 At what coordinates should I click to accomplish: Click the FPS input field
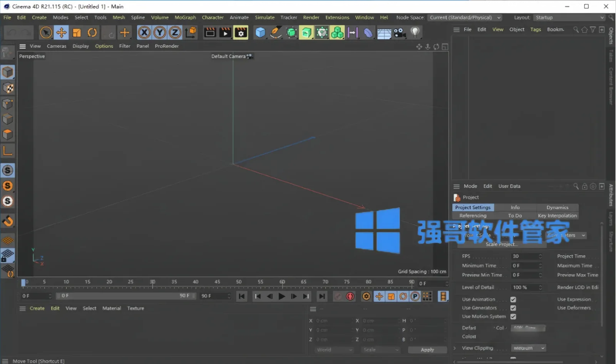[x=526, y=256]
